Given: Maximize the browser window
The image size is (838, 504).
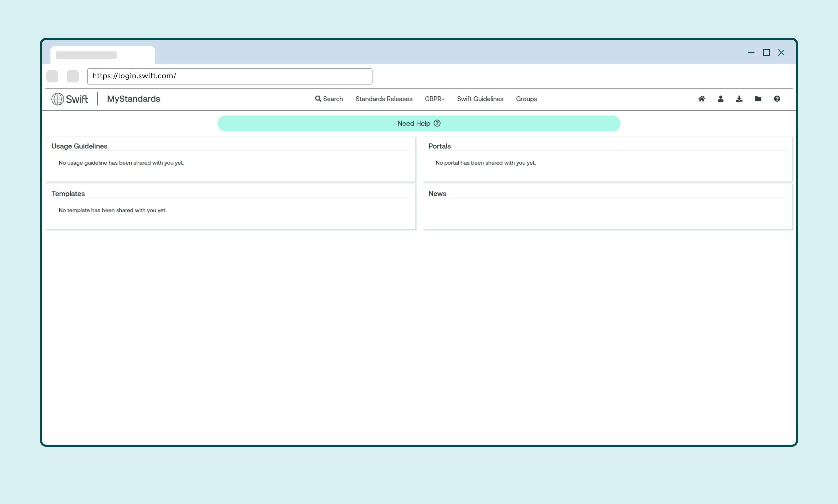Looking at the screenshot, I should click(x=766, y=53).
